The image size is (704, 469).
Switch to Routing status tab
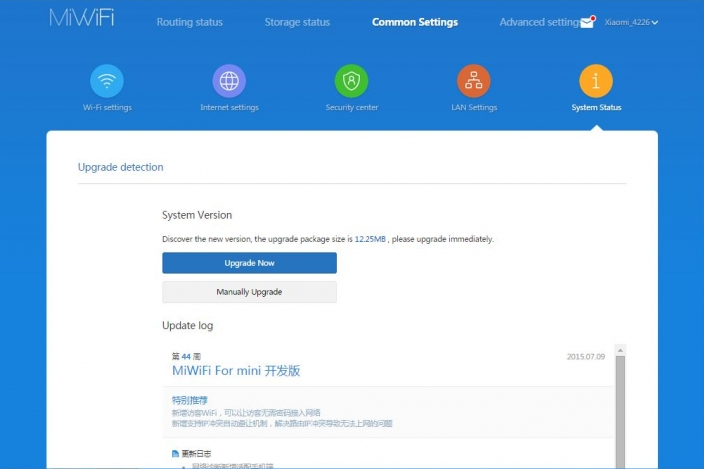189,22
